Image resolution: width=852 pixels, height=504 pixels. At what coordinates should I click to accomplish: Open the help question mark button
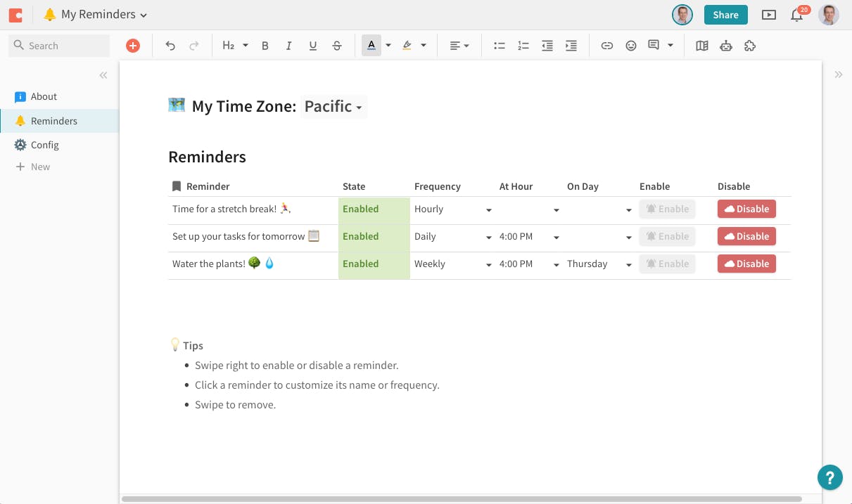(x=830, y=477)
